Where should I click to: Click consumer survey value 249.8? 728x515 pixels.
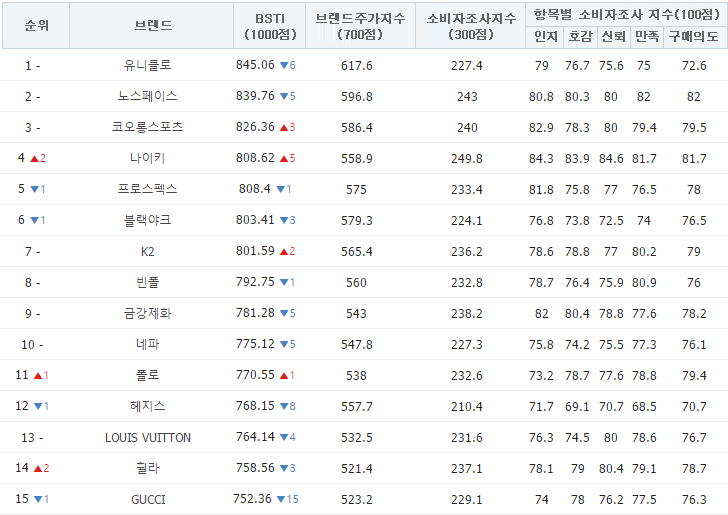pos(467,158)
